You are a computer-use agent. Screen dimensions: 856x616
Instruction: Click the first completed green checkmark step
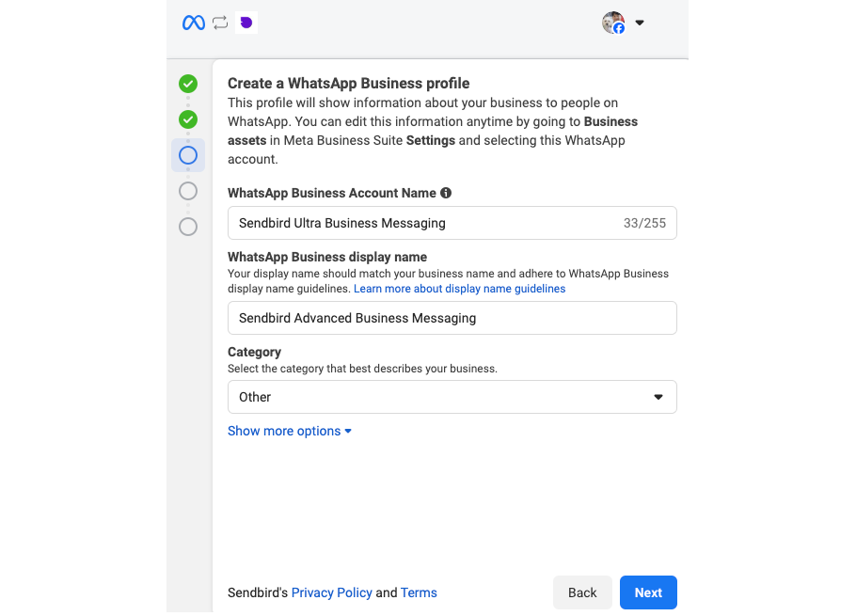[187, 84]
